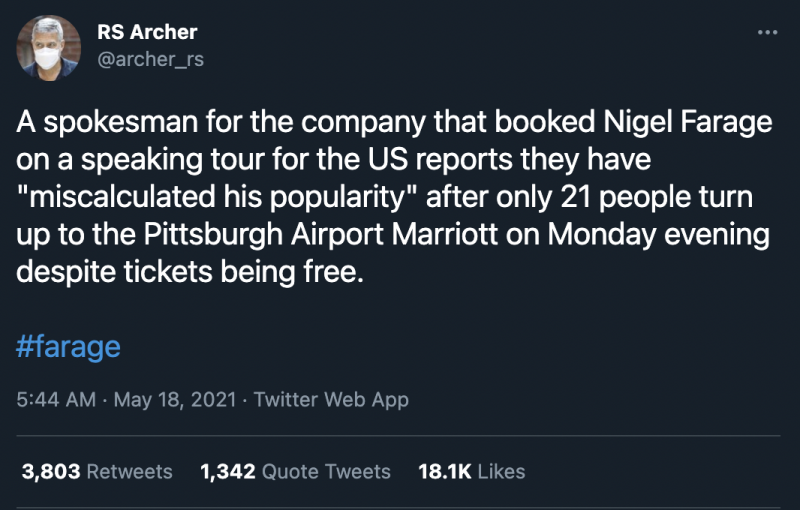This screenshot has height=510, width=800.
Task: Click the @archer_rs handle
Action: pyautogui.click(x=150, y=59)
